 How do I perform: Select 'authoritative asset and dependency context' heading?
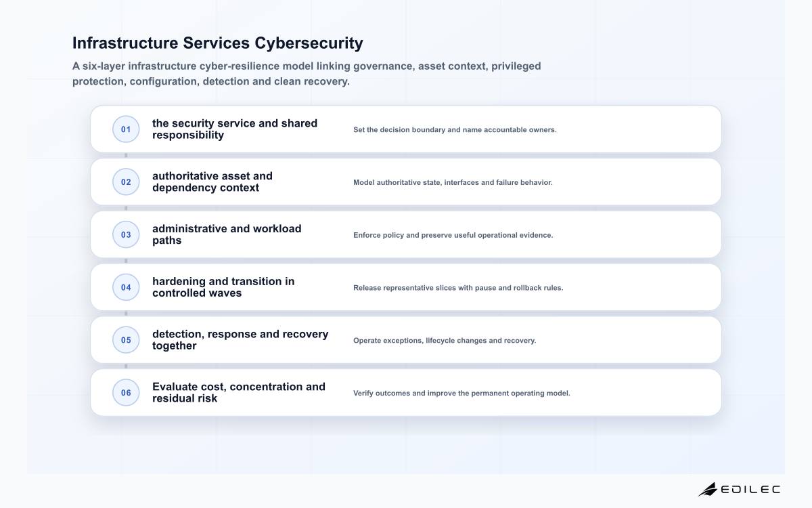coord(212,182)
